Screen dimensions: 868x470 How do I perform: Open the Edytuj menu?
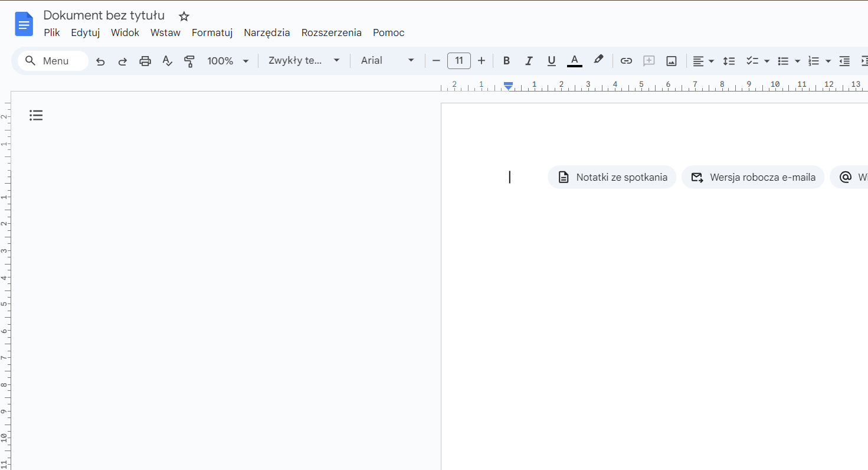pos(86,32)
